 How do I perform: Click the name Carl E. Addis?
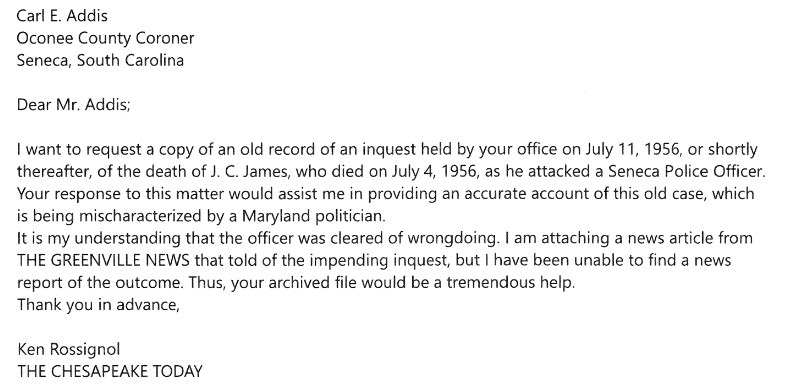[x=62, y=16]
